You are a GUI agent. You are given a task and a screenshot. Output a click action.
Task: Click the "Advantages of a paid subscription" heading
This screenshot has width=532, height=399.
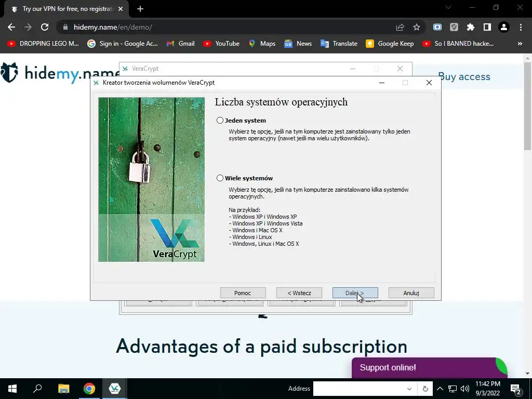262,347
